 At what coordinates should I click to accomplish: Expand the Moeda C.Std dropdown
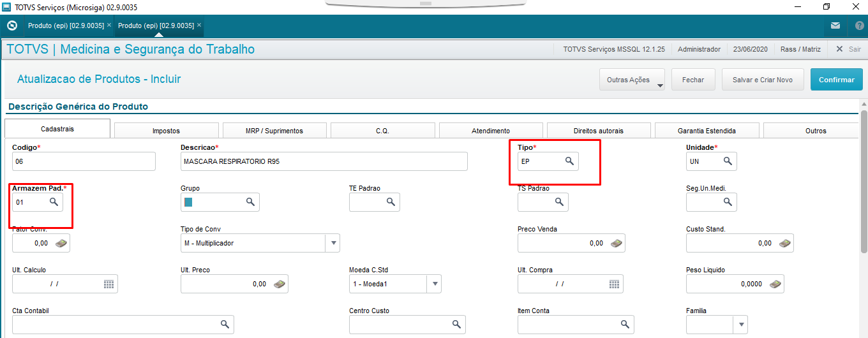pos(434,284)
